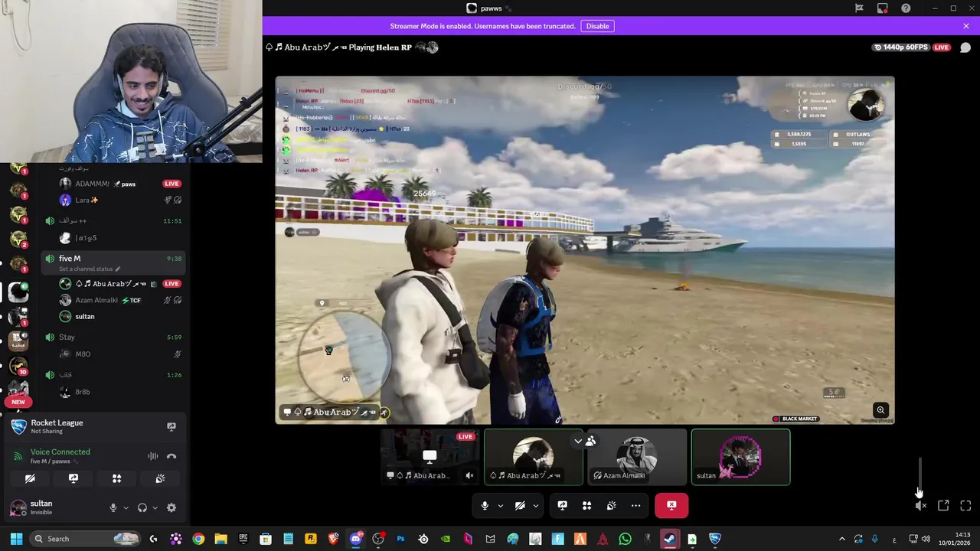
Task: Open the sultan Invisible user profile
Action: (x=54, y=507)
